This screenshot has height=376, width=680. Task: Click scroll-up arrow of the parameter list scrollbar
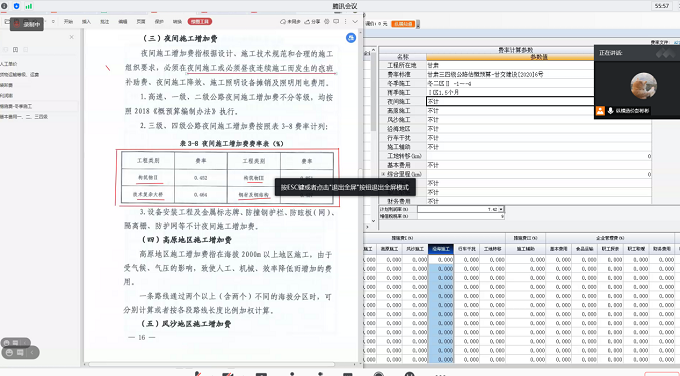coord(373,50)
